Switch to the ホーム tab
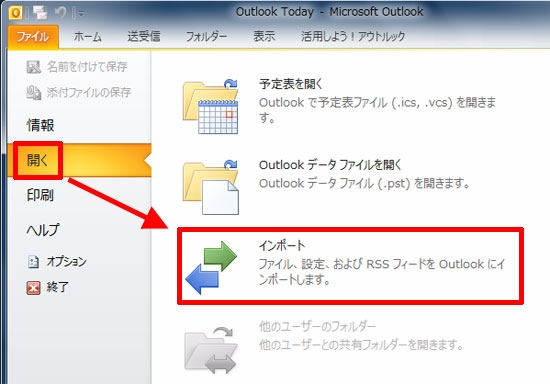This screenshot has width=550, height=384. [88, 36]
